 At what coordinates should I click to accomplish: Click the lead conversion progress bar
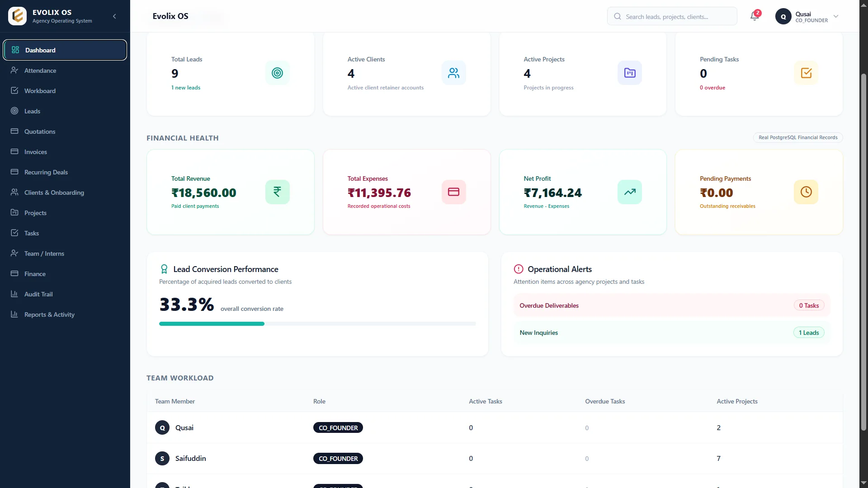pos(317,324)
